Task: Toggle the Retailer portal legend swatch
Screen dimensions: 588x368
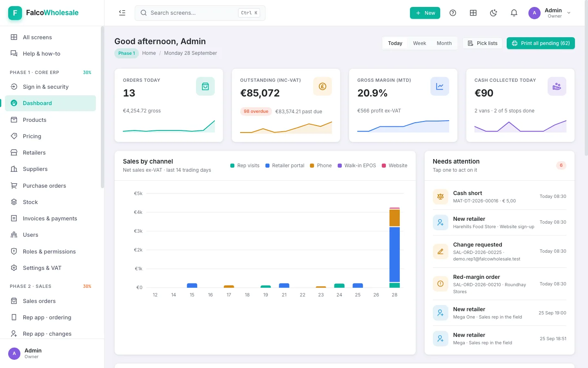Action: (267, 166)
